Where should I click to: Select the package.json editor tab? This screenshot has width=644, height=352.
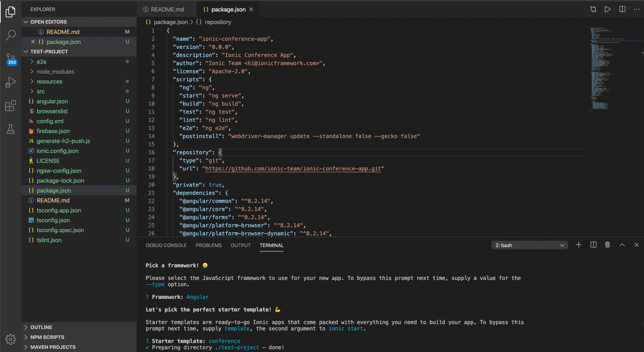pos(228,9)
